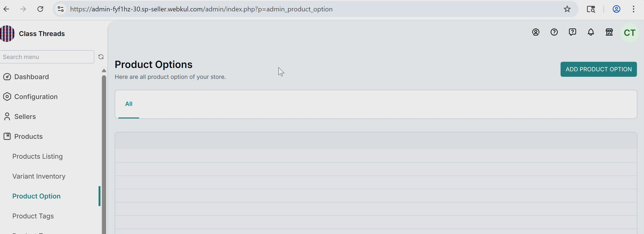
Task: Bookmark this page with star icon
Action: [567, 9]
